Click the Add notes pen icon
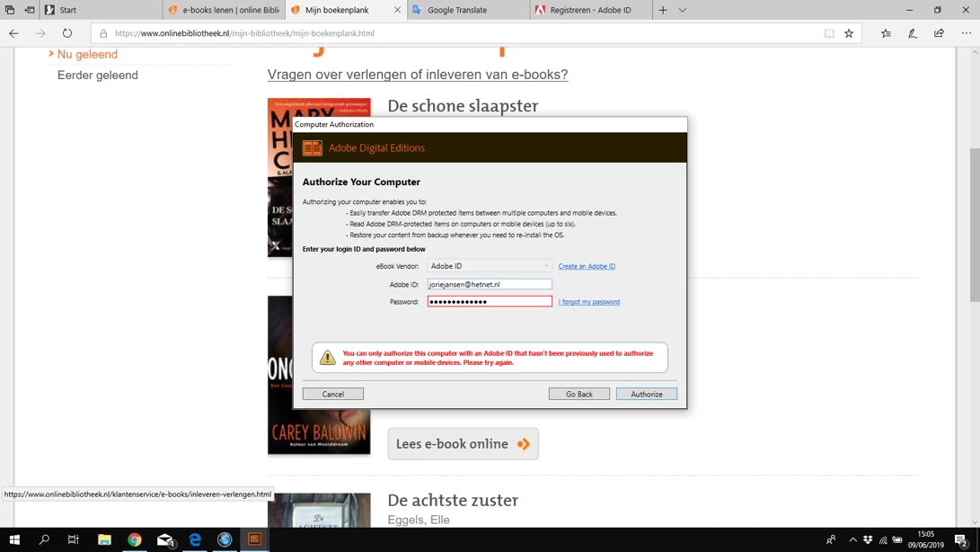The image size is (980, 552). click(913, 33)
